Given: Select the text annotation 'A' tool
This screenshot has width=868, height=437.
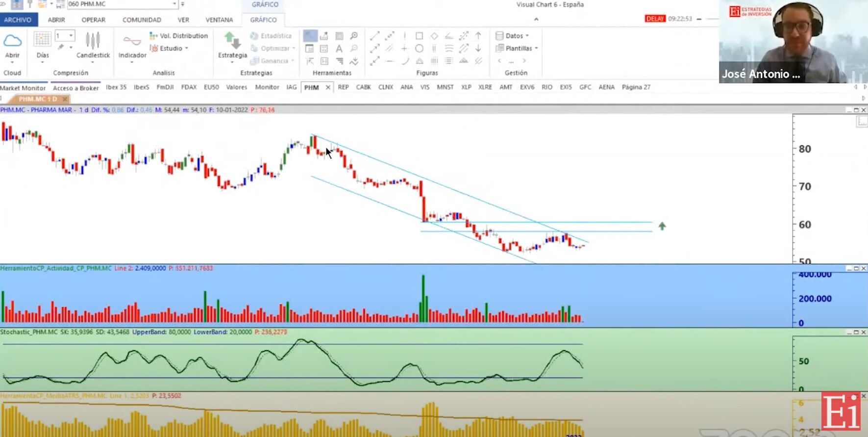Looking at the screenshot, I should (339, 49).
